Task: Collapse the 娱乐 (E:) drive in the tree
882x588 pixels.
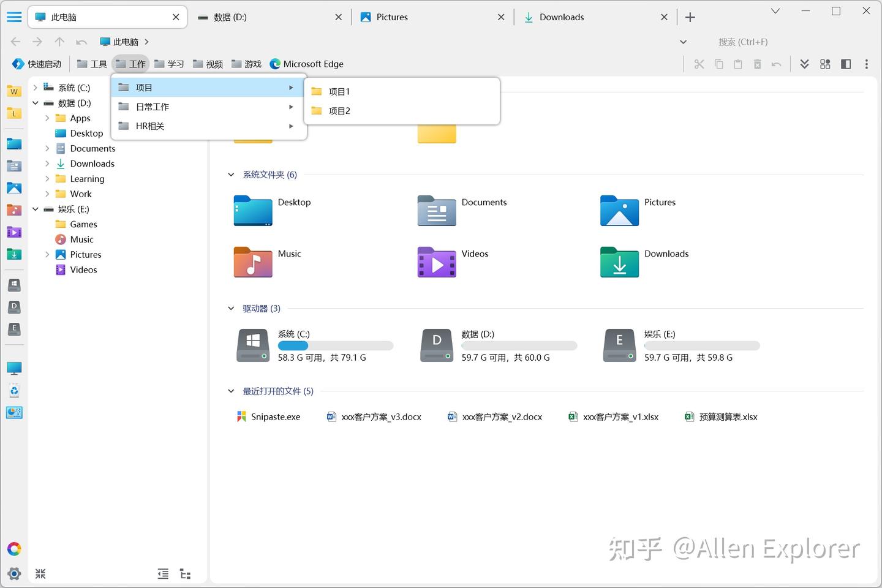Action: pyautogui.click(x=35, y=209)
